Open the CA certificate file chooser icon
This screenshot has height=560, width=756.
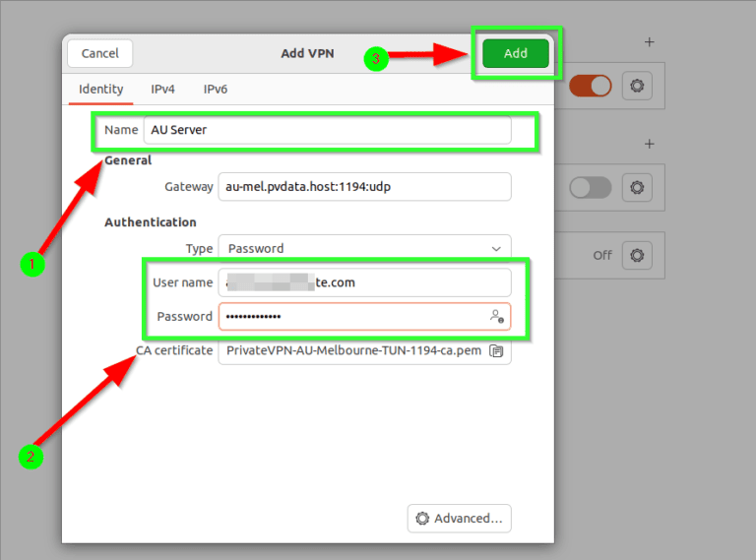coord(497,350)
